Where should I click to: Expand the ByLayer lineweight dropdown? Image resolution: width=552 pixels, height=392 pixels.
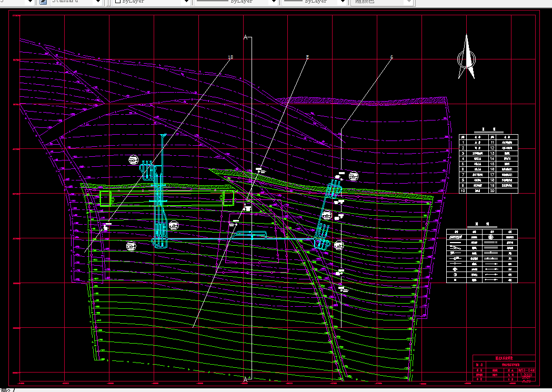[343, 2]
